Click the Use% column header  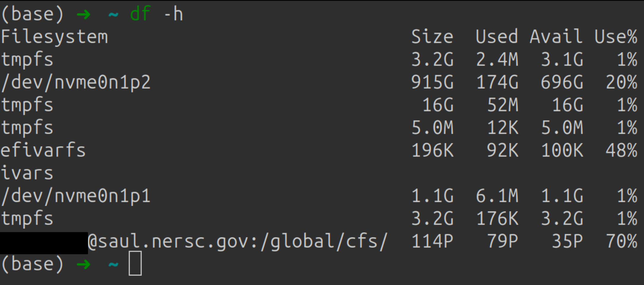tap(616, 37)
